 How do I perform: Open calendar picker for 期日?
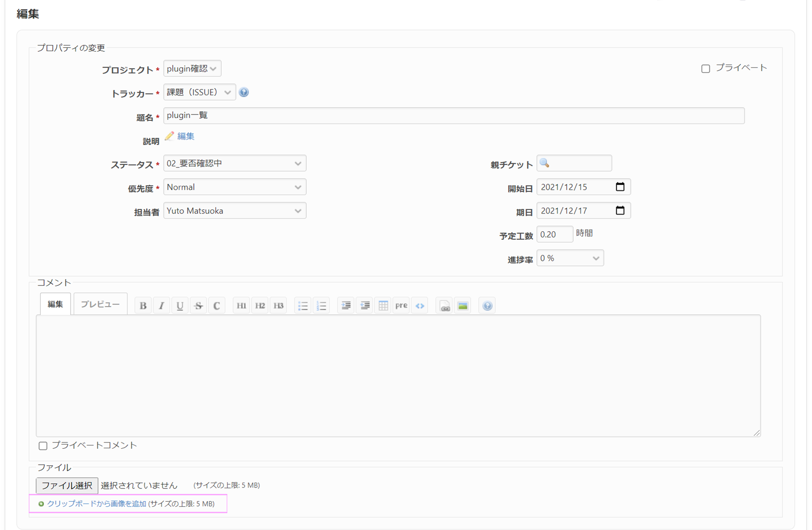[620, 210]
